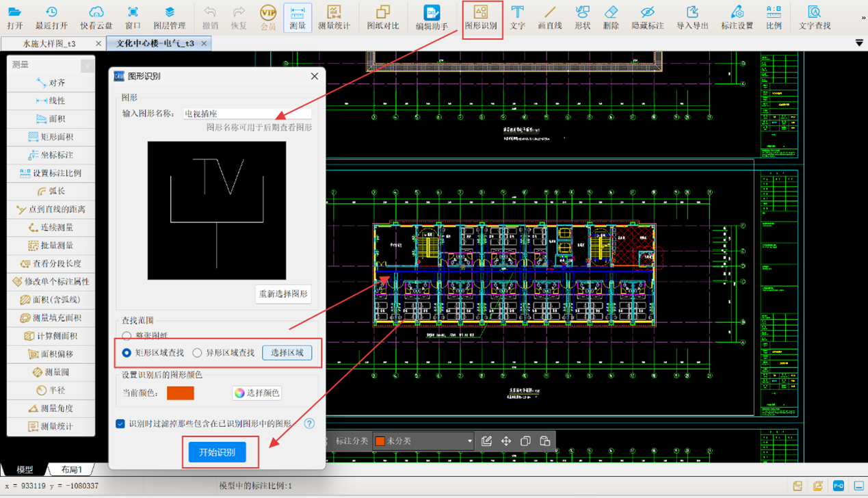Screen dimensions: 868x498
Task: Click the 删除 eraser tool icon
Action: [x=611, y=17]
